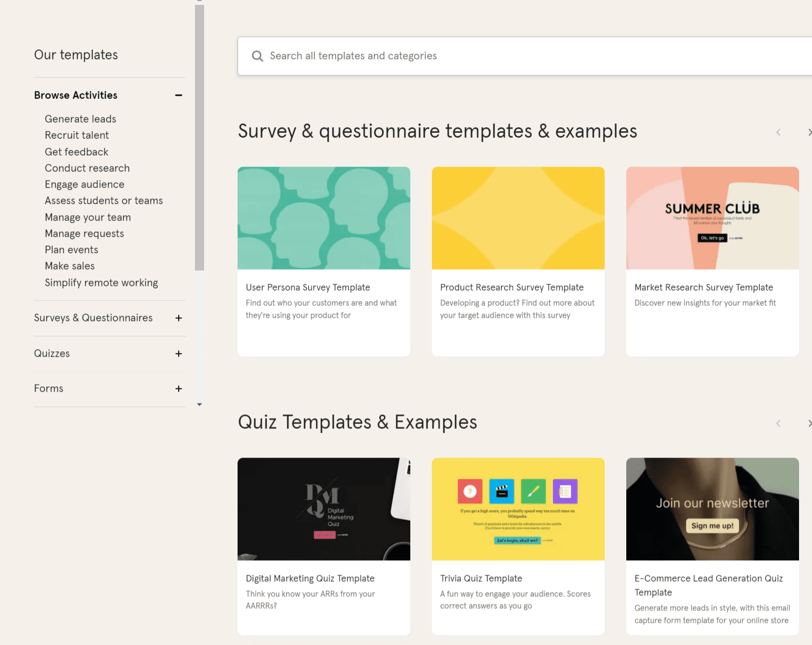This screenshot has width=812, height=645.
Task: Expand the Forms category
Action: [178, 389]
